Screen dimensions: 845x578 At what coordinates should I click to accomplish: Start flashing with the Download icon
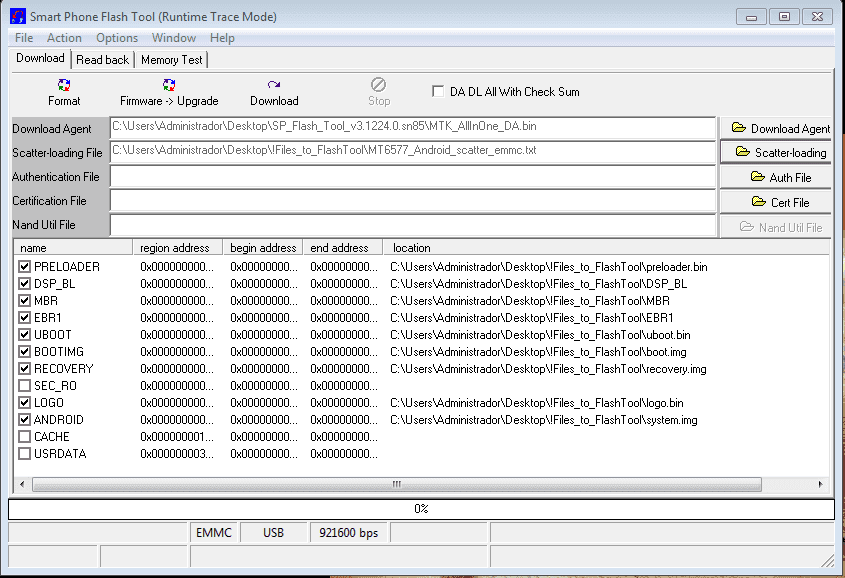pyautogui.click(x=274, y=85)
